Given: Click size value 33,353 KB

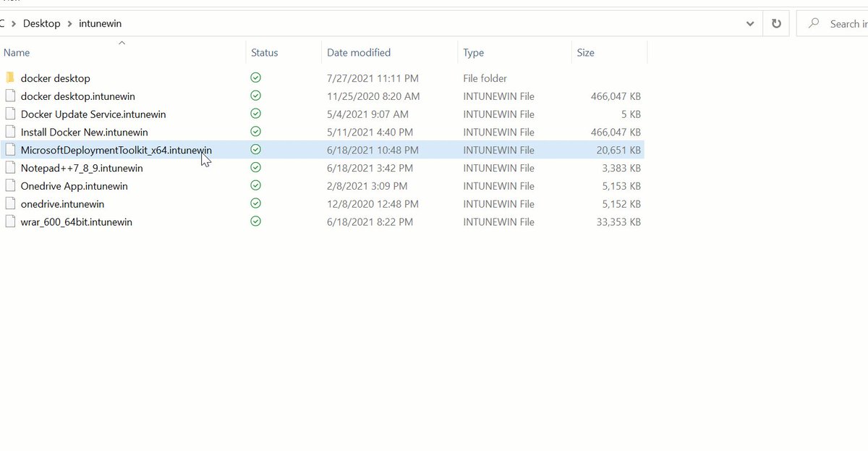Looking at the screenshot, I should coord(618,222).
